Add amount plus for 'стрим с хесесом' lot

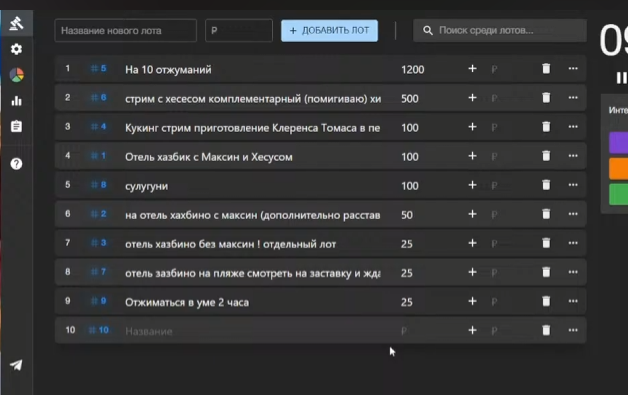(x=472, y=98)
